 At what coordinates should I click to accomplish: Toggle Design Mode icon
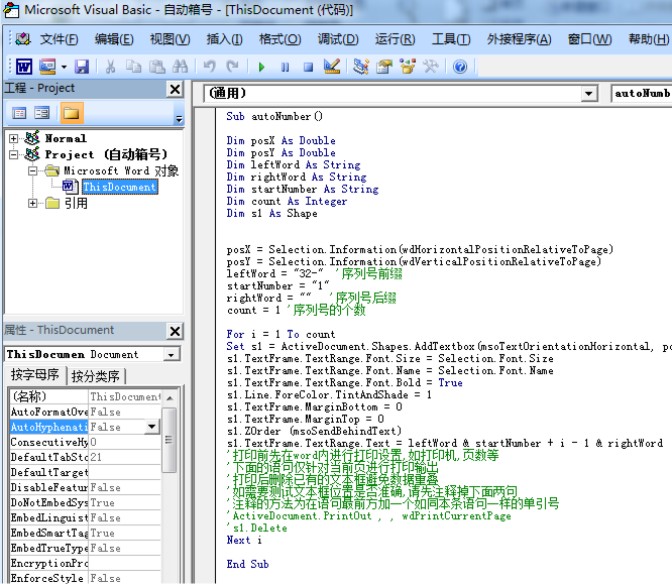coord(332,66)
